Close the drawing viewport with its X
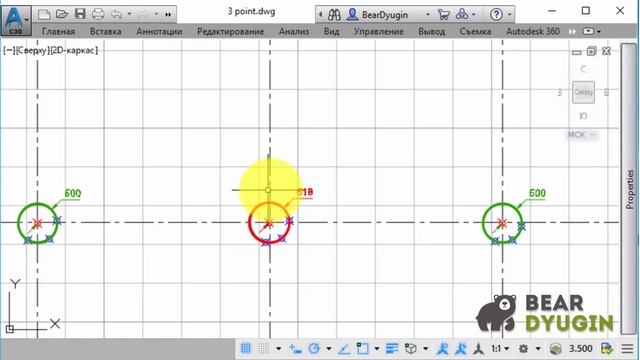The height and width of the screenshot is (360, 640). 607,51
